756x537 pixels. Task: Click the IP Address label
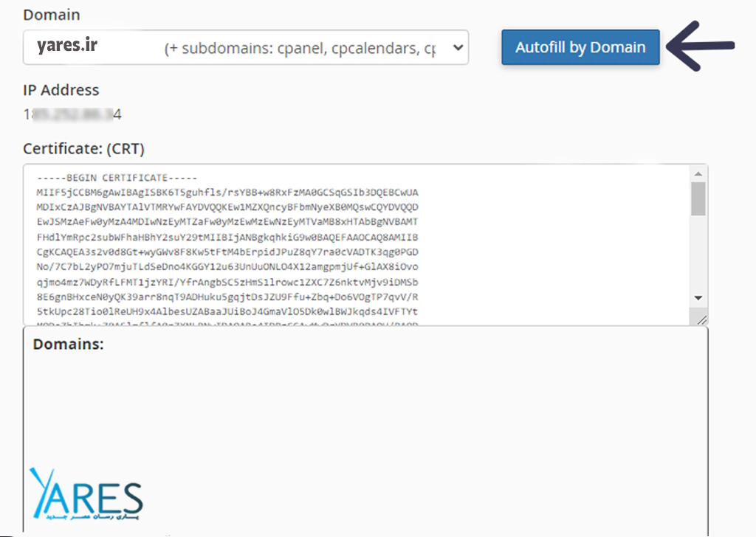[61, 90]
